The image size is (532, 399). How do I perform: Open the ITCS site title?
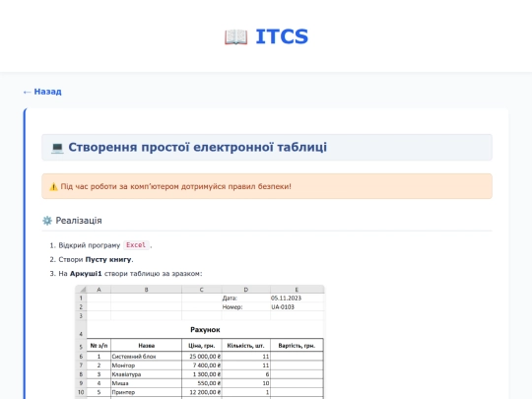point(282,36)
